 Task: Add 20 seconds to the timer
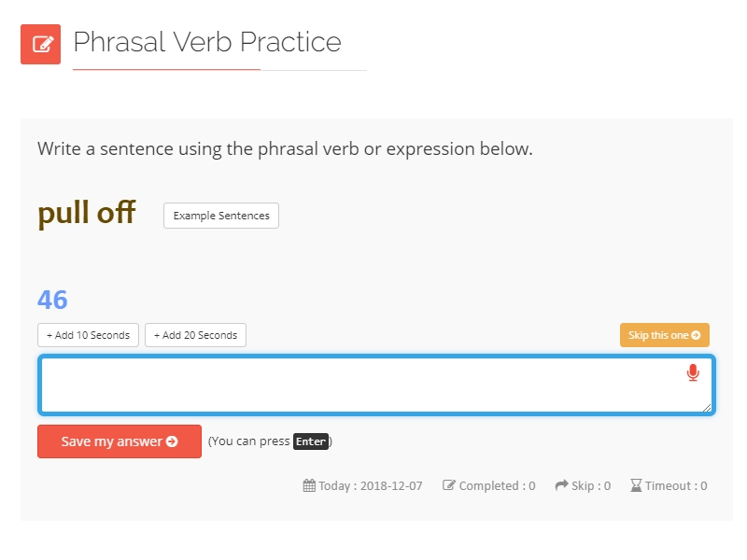tap(195, 335)
